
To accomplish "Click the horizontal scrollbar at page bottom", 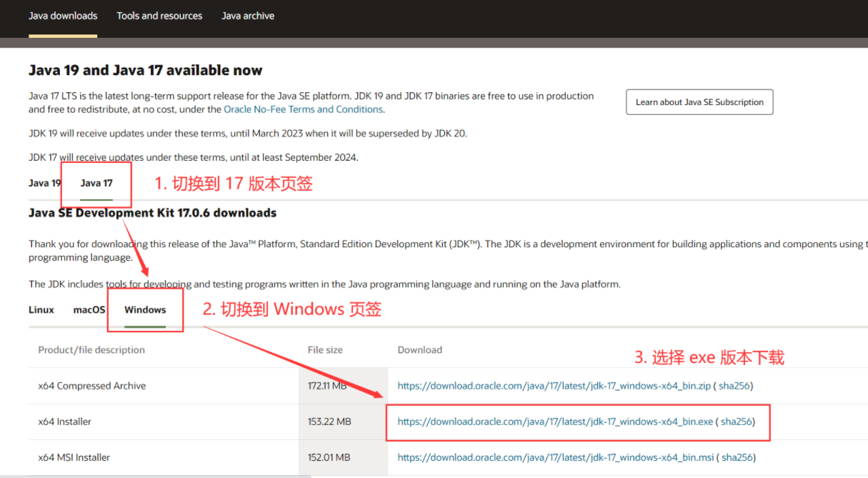I will point(156,476).
